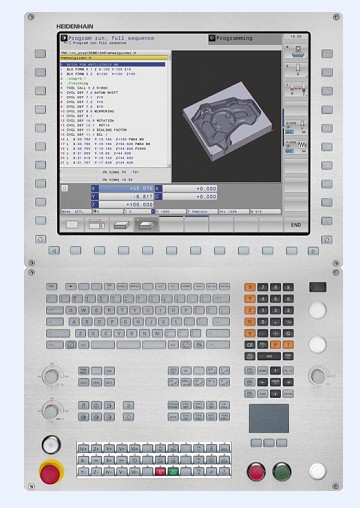360x508 pixels.
Task: Hit the down arrow navigation key
Action: pos(275,394)
